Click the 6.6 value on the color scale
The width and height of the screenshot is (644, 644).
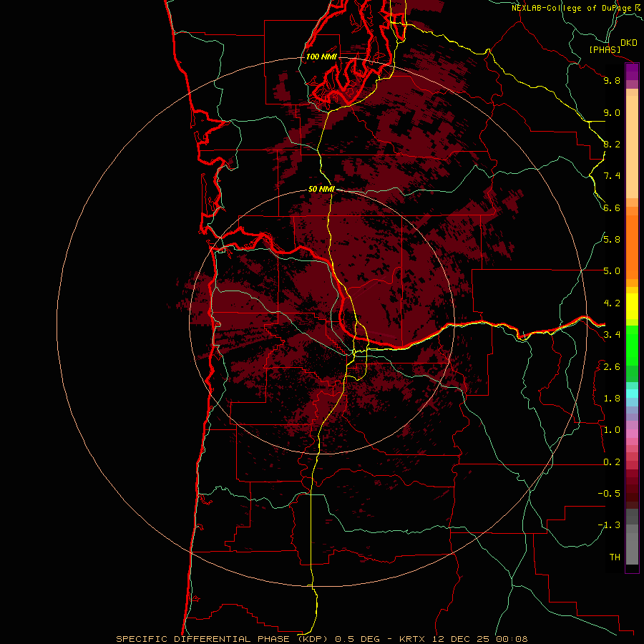612,208
